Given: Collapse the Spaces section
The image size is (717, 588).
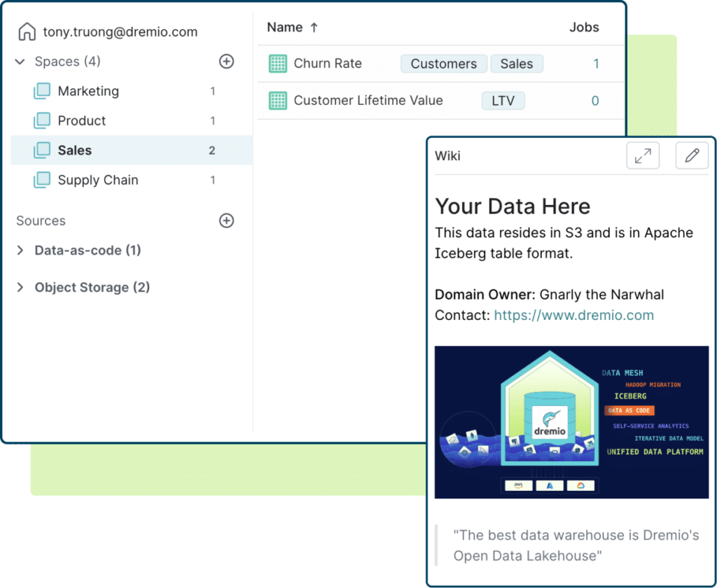Looking at the screenshot, I should click(20, 62).
